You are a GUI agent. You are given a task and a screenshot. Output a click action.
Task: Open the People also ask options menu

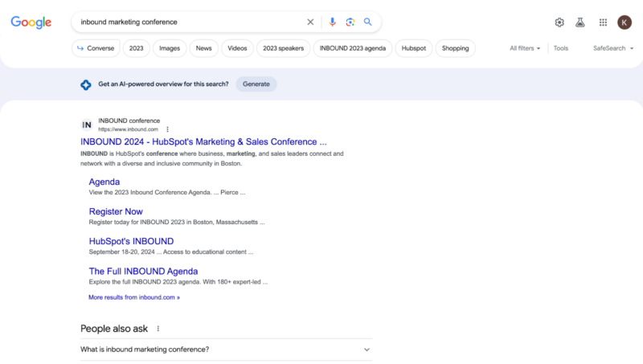click(x=158, y=329)
